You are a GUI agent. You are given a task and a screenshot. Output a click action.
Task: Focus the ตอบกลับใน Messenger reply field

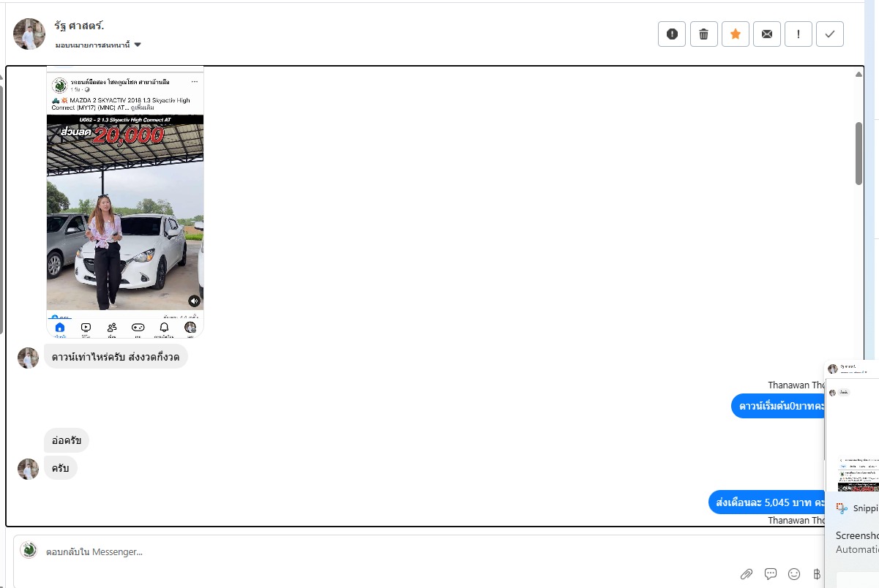417,551
